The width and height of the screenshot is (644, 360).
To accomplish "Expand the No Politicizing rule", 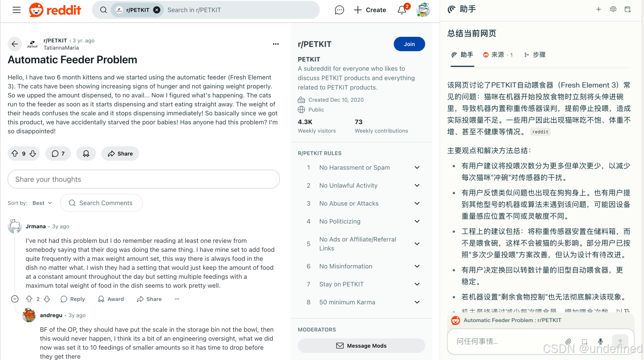I will [x=417, y=221].
